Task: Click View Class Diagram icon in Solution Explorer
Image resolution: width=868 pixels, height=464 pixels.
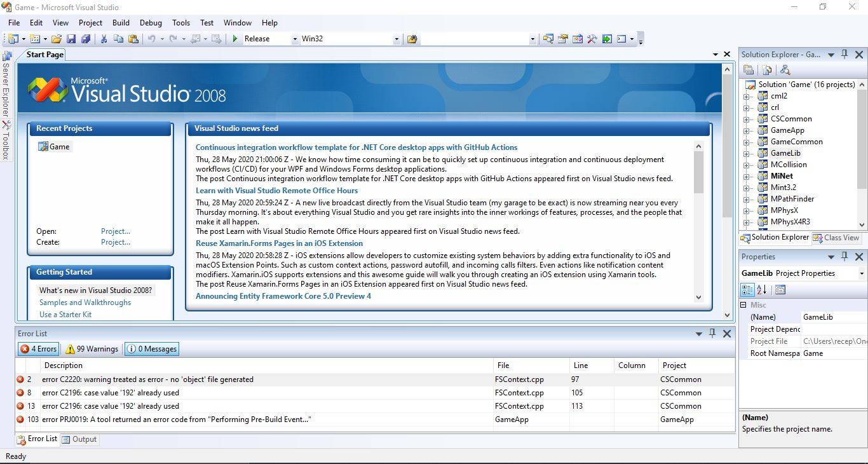Action: click(785, 70)
